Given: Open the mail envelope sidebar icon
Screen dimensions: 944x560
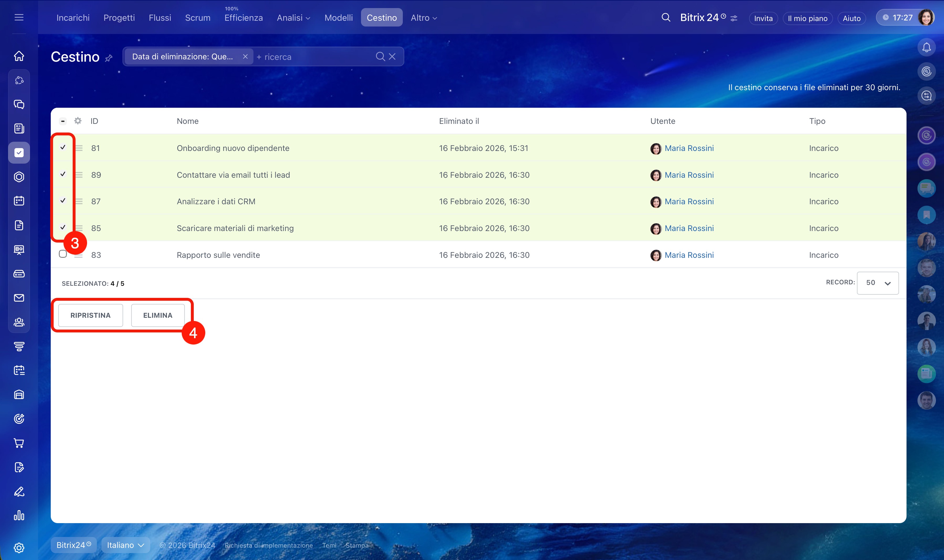Looking at the screenshot, I should 19,298.
